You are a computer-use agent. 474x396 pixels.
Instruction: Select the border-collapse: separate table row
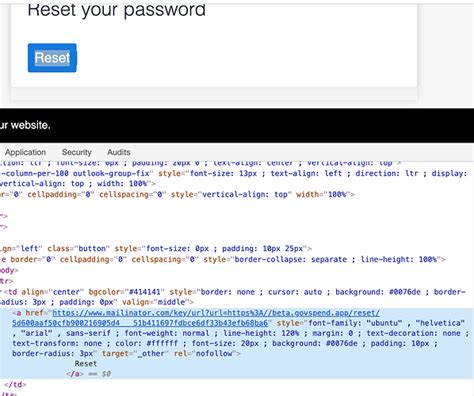(223, 259)
